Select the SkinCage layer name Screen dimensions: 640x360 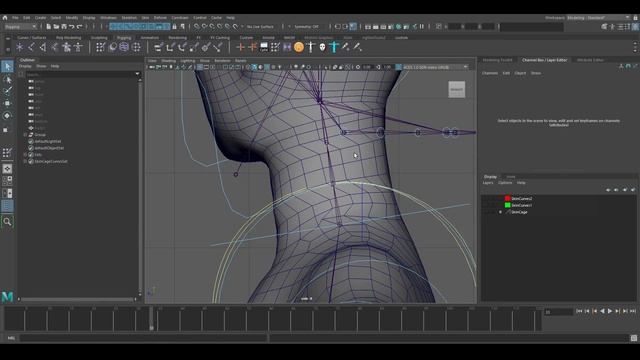(520, 212)
